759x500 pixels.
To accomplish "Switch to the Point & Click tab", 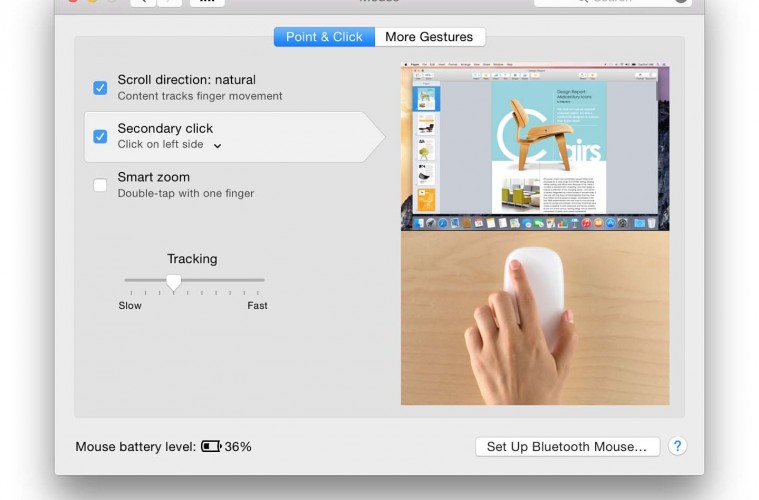I will coord(324,37).
